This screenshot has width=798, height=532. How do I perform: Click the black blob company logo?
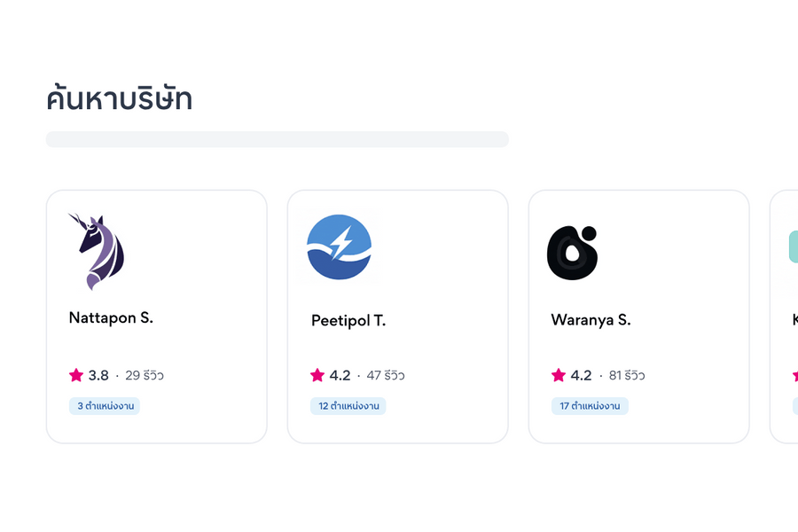click(x=572, y=253)
